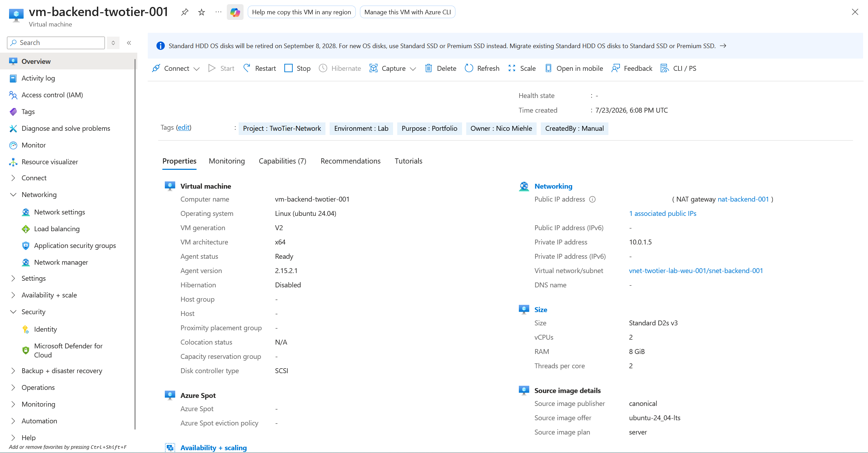Open CLI / PS commands
868x453 pixels.
pos(678,68)
